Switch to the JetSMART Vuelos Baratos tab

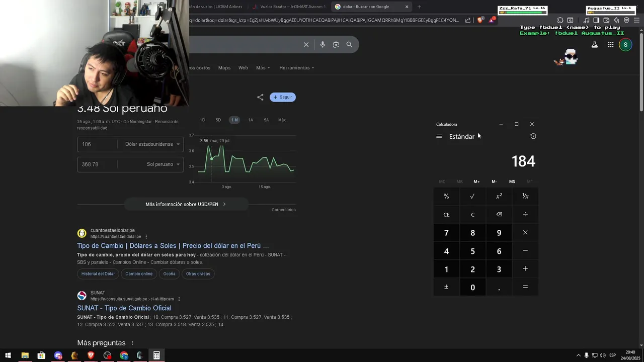coord(289,7)
